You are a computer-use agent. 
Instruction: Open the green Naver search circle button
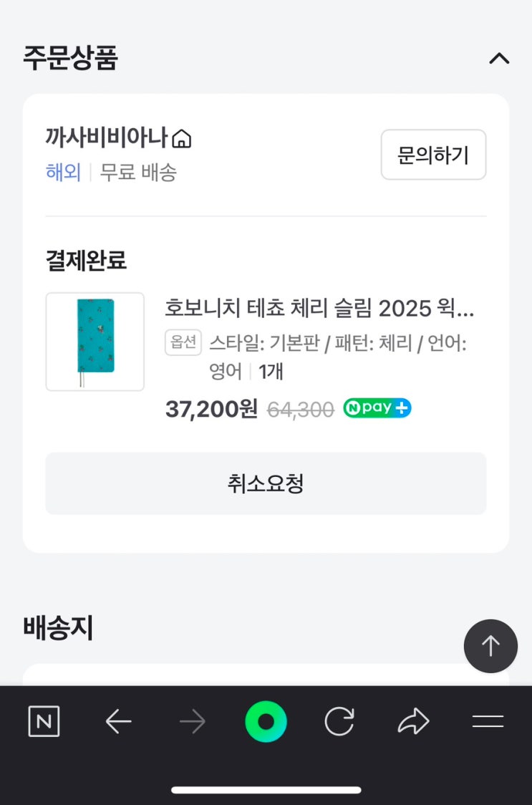tap(266, 721)
